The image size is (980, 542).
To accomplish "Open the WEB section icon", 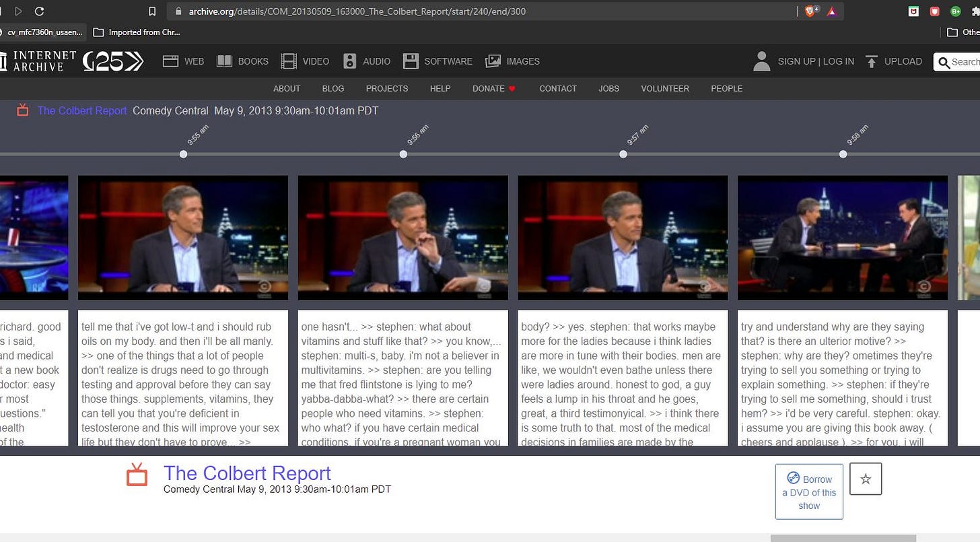I will 170,61.
